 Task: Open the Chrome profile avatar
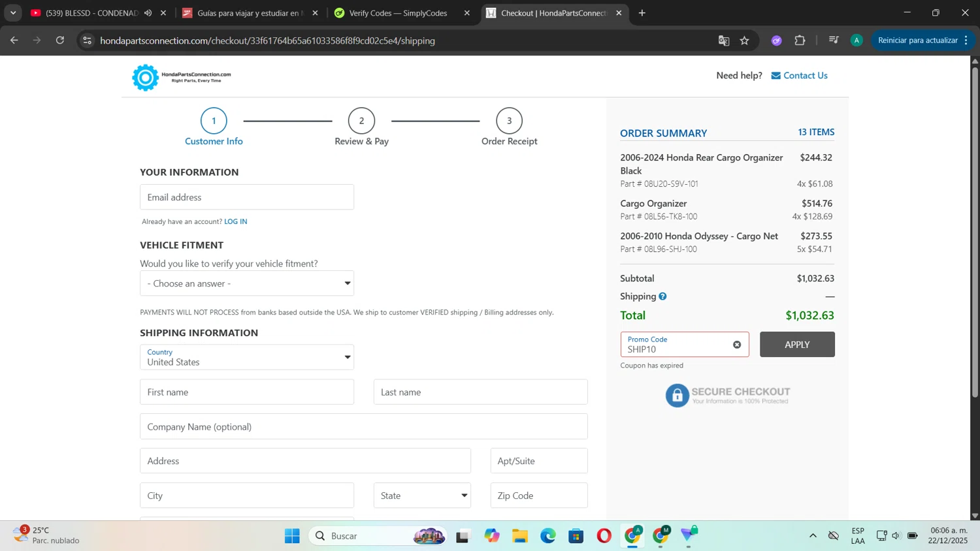857,40
